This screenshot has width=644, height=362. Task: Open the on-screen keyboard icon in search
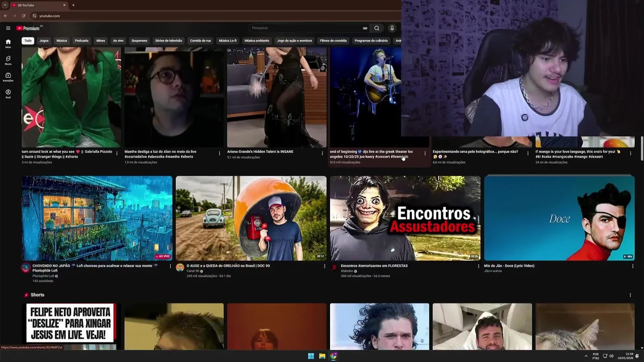(x=365, y=28)
